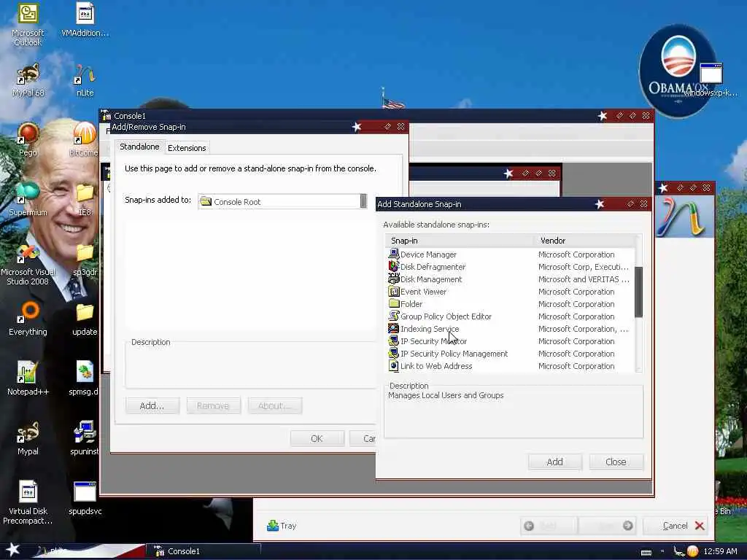The width and height of the screenshot is (747, 560).
Task: Select Group Policy Object Editor icon
Action: [x=393, y=316]
